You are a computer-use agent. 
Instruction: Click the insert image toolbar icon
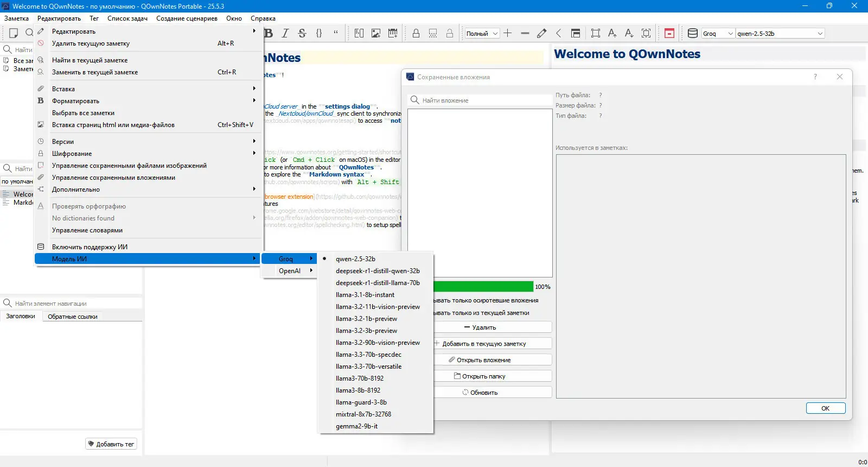(376, 33)
